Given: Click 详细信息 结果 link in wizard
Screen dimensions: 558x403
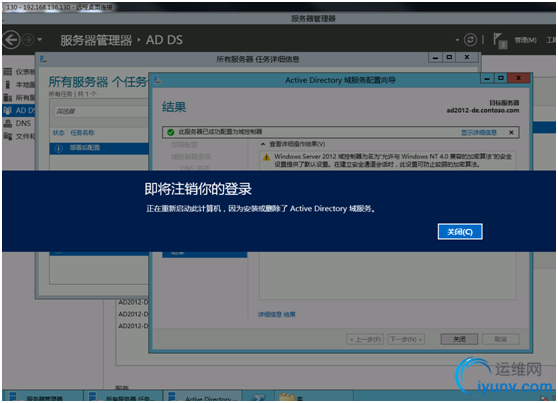Looking at the screenshot, I should tap(277, 314).
